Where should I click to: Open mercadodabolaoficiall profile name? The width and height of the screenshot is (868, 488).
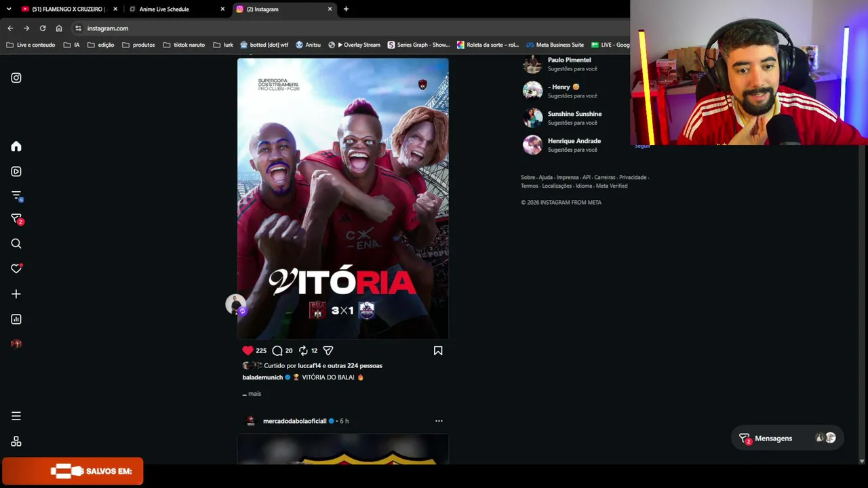[294, 421]
